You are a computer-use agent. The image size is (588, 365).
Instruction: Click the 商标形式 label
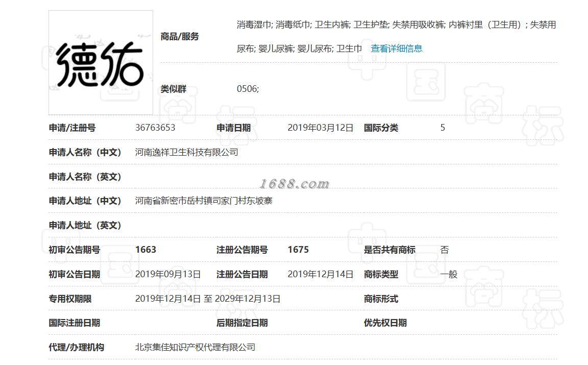click(x=381, y=299)
